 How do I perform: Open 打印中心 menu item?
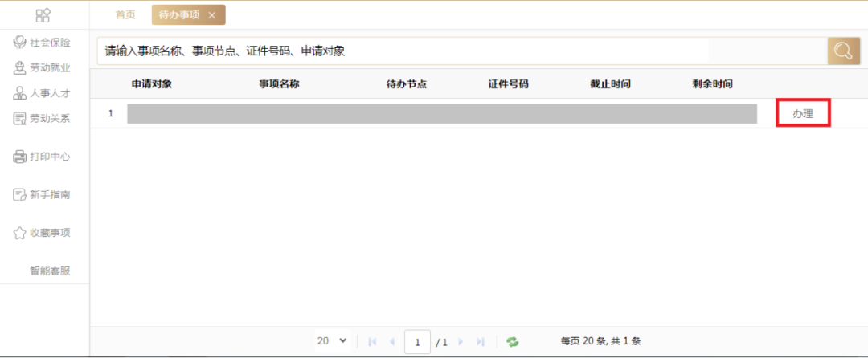pos(50,157)
